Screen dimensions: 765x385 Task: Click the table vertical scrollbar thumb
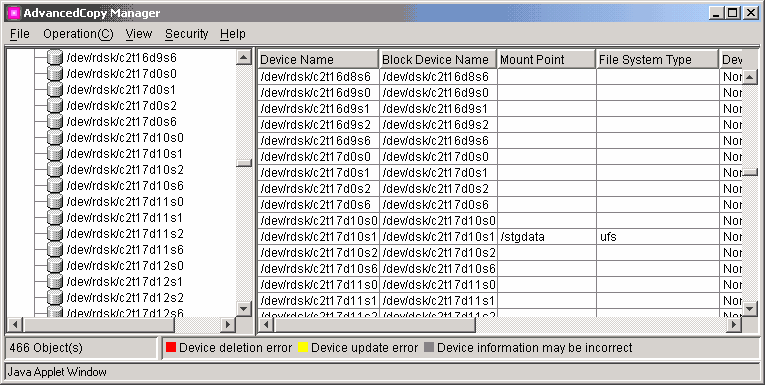[x=749, y=172]
